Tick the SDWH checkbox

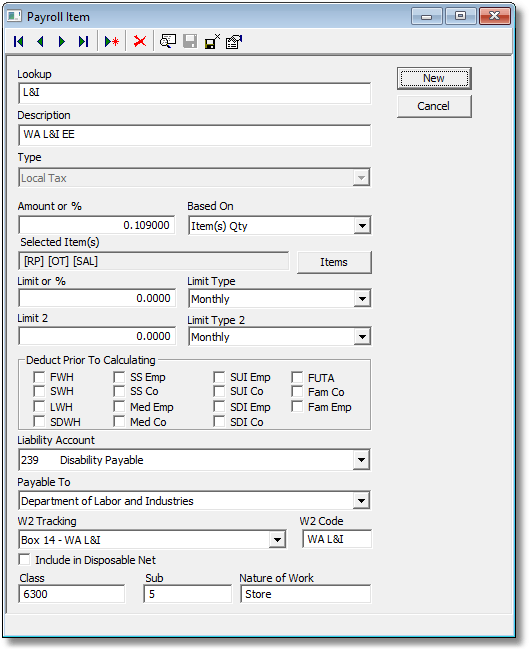(x=39, y=422)
